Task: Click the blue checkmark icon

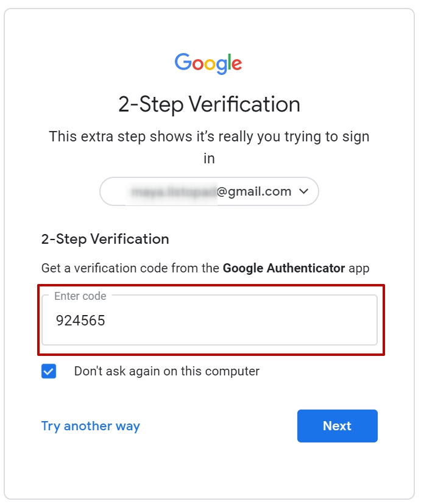Action: 49,371
